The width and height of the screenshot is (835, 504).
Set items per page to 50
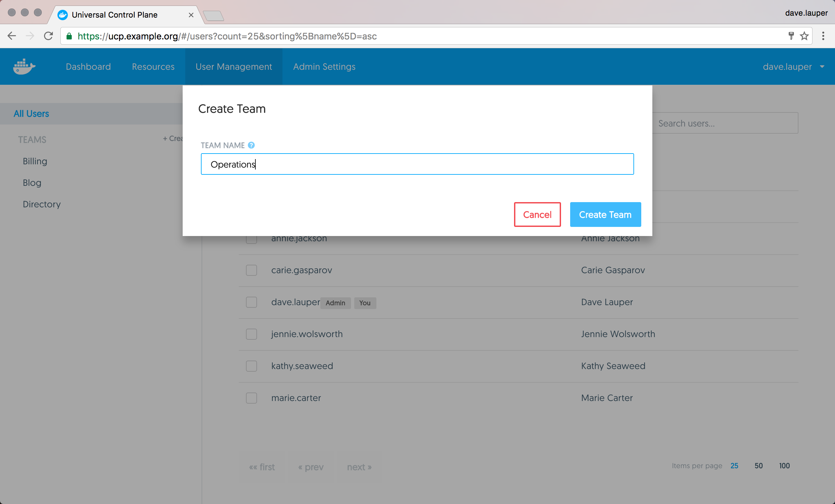click(758, 466)
